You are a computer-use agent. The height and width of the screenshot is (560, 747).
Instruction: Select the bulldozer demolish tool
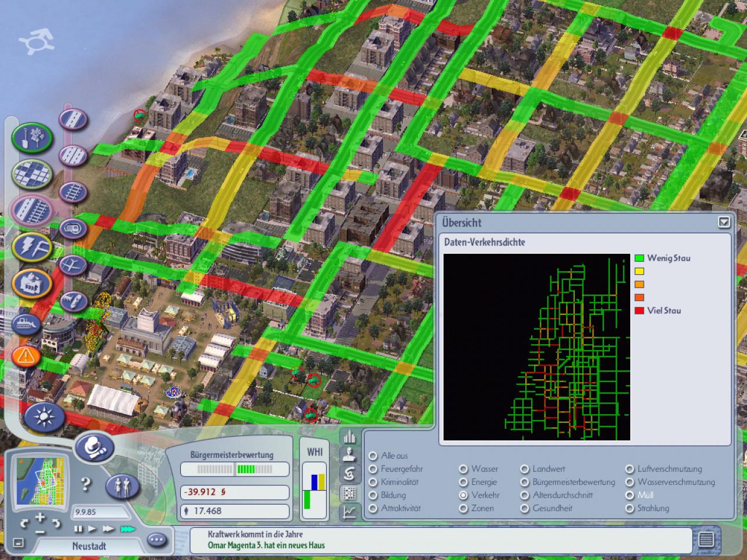[x=26, y=324]
